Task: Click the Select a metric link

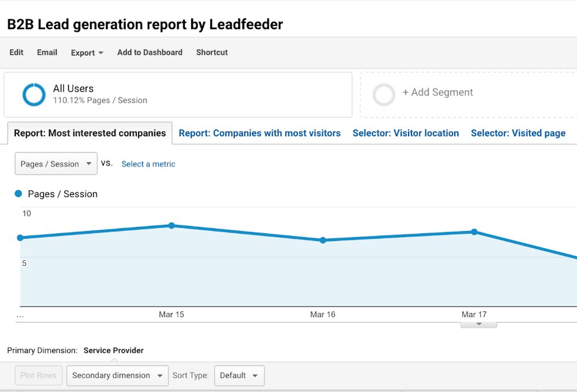Action: tap(148, 163)
